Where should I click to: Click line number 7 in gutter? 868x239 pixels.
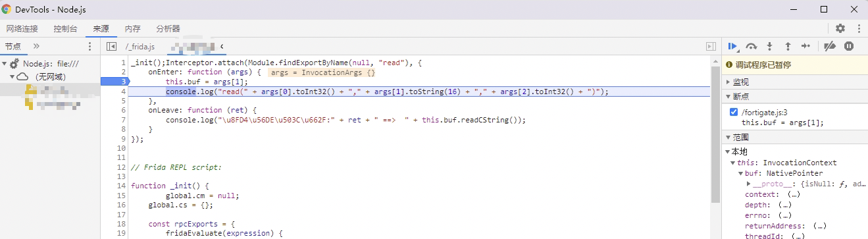click(123, 120)
